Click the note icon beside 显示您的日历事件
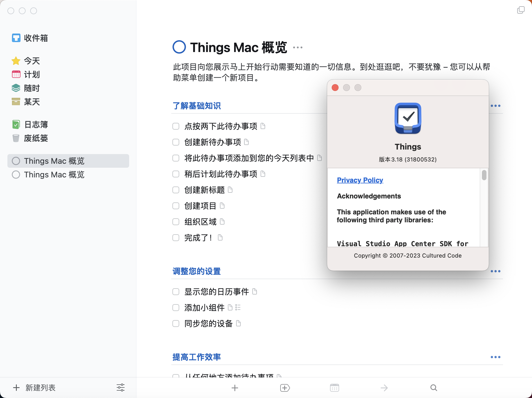The height and width of the screenshot is (398, 532). coord(255,291)
